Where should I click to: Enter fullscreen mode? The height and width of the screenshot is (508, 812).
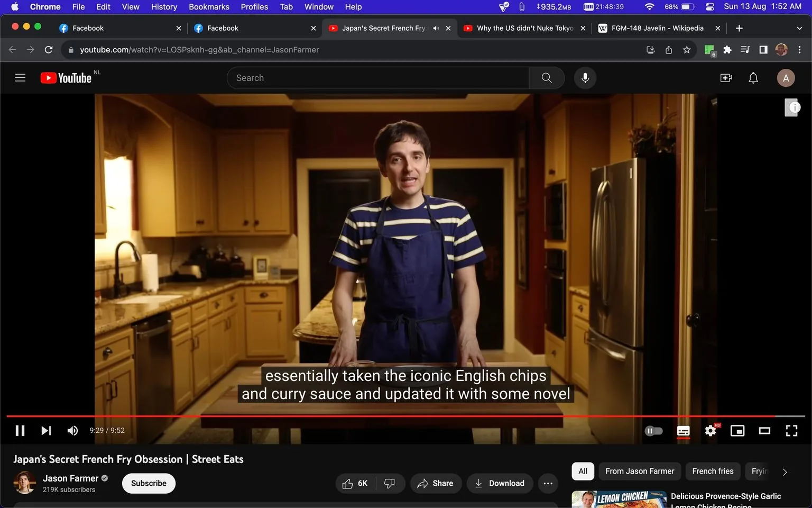pos(791,430)
